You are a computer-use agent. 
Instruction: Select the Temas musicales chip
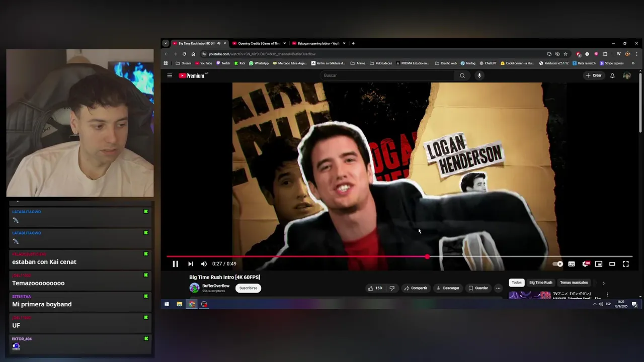click(574, 283)
